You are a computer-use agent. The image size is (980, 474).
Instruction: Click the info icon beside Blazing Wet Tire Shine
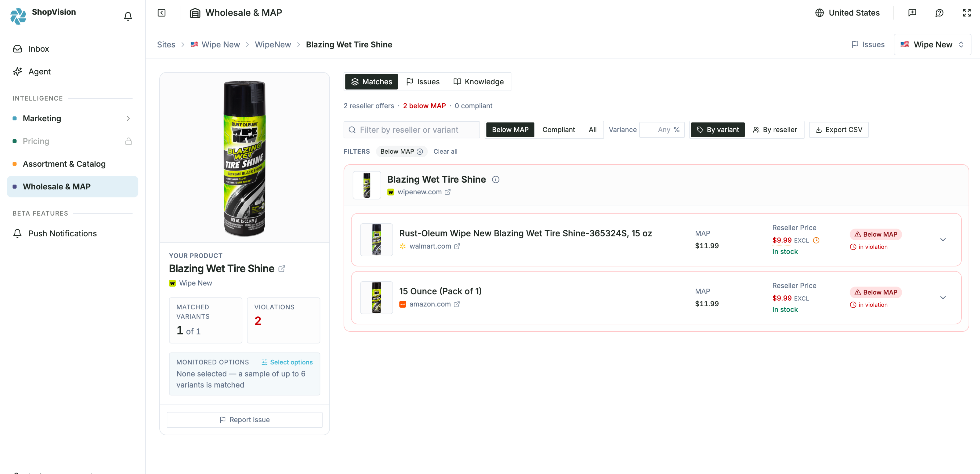[x=495, y=180]
